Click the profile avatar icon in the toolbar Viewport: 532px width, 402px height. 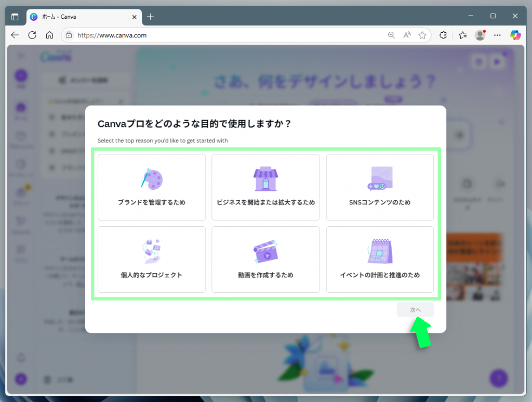click(x=479, y=35)
